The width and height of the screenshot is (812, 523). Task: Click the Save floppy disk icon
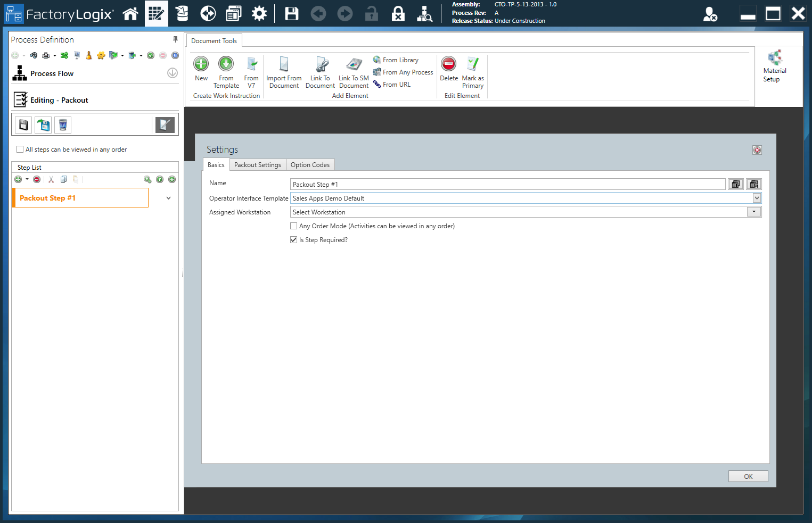[x=292, y=14]
